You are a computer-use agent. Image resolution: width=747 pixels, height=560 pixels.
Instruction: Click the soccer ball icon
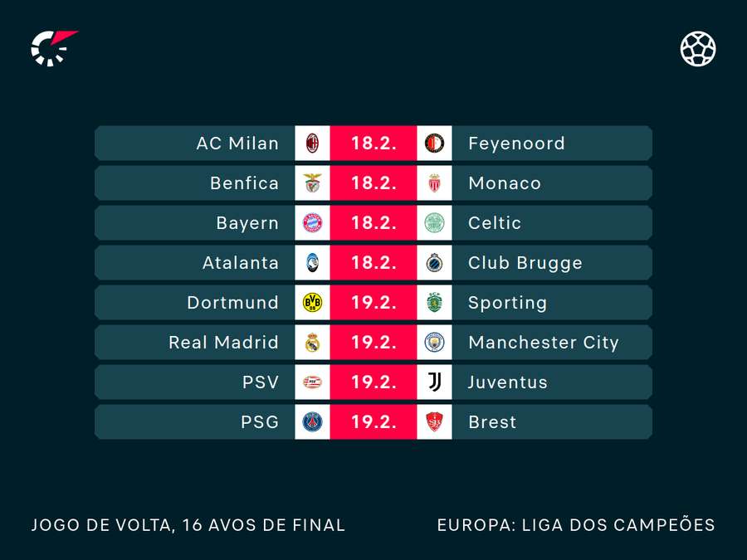(698, 49)
